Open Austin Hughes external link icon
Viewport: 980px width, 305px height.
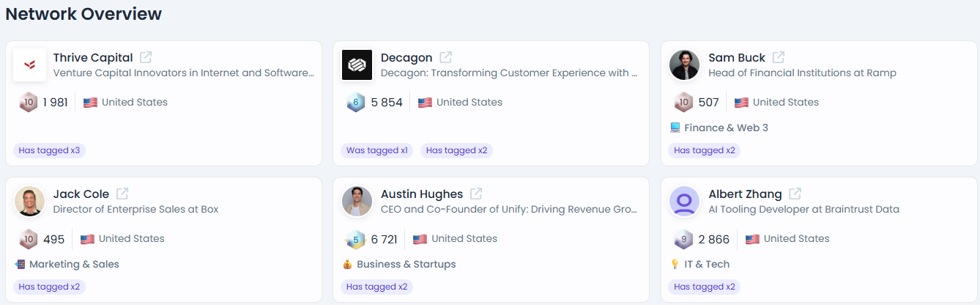point(476,194)
